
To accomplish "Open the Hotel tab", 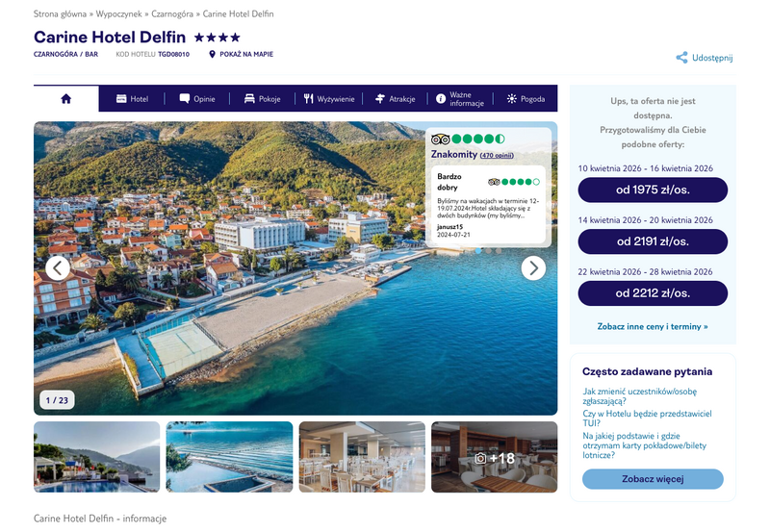I will (132, 99).
